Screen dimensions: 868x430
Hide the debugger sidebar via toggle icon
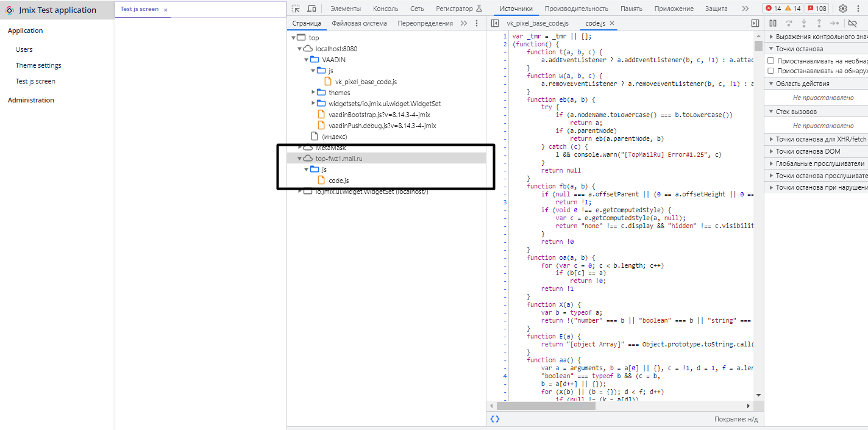point(755,23)
